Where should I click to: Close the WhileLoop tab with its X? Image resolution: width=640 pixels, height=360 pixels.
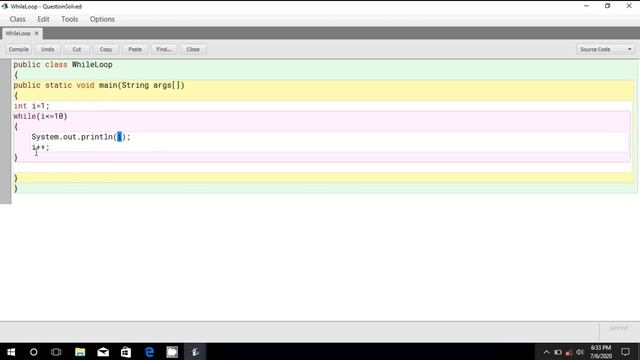[36, 33]
